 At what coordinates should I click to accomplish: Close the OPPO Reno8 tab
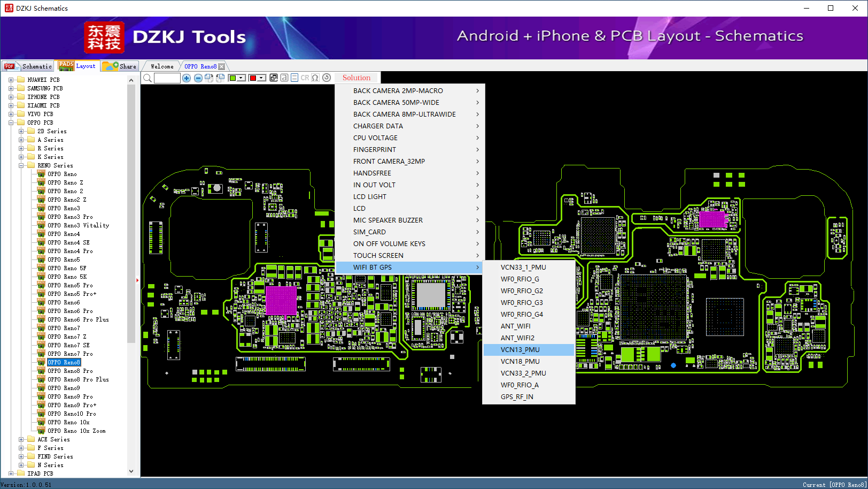(x=222, y=66)
